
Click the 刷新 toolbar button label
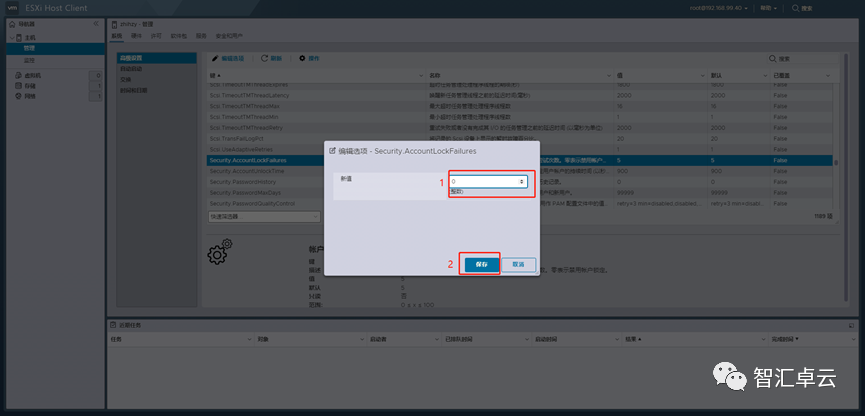pyautogui.click(x=276, y=58)
